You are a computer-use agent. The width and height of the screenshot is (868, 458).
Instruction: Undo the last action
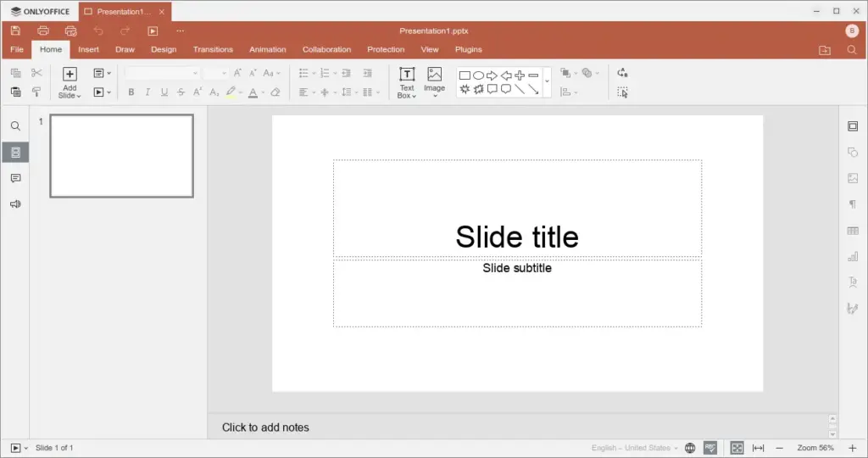(98, 31)
